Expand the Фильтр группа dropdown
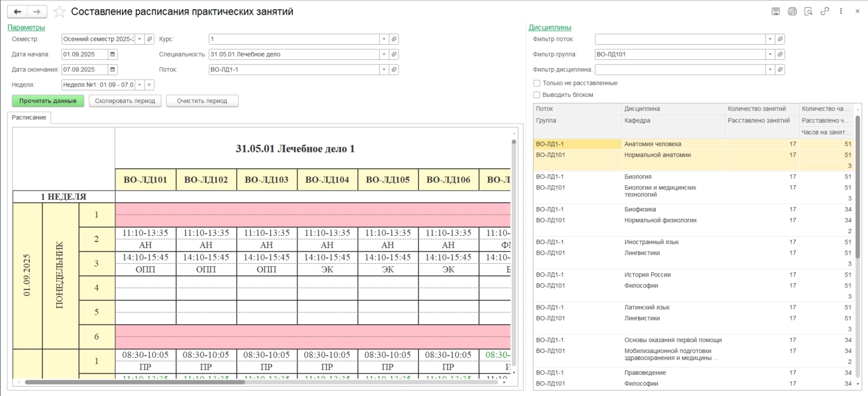Screen dimensions: 868x396 point(770,54)
